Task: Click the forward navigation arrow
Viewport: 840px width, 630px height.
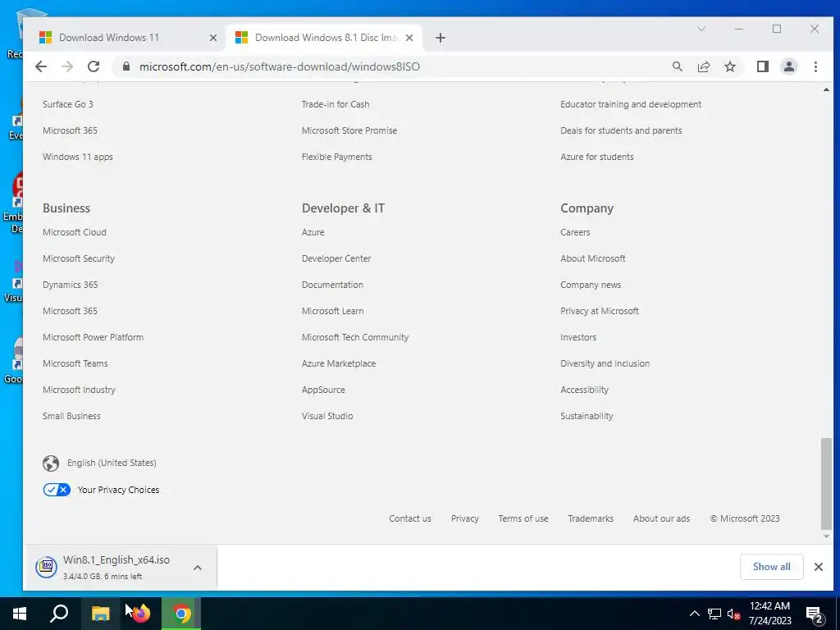Action: [x=67, y=66]
